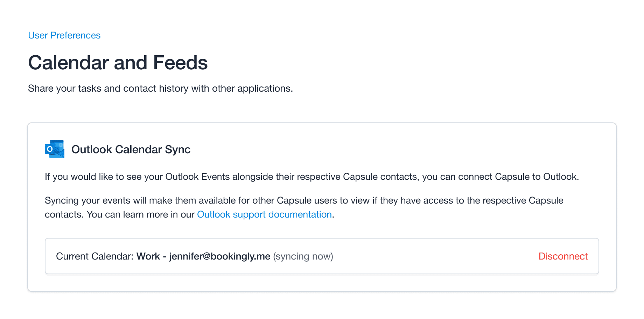The height and width of the screenshot is (319, 644).
Task: Click the Outlook logo icon
Action: (x=55, y=149)
